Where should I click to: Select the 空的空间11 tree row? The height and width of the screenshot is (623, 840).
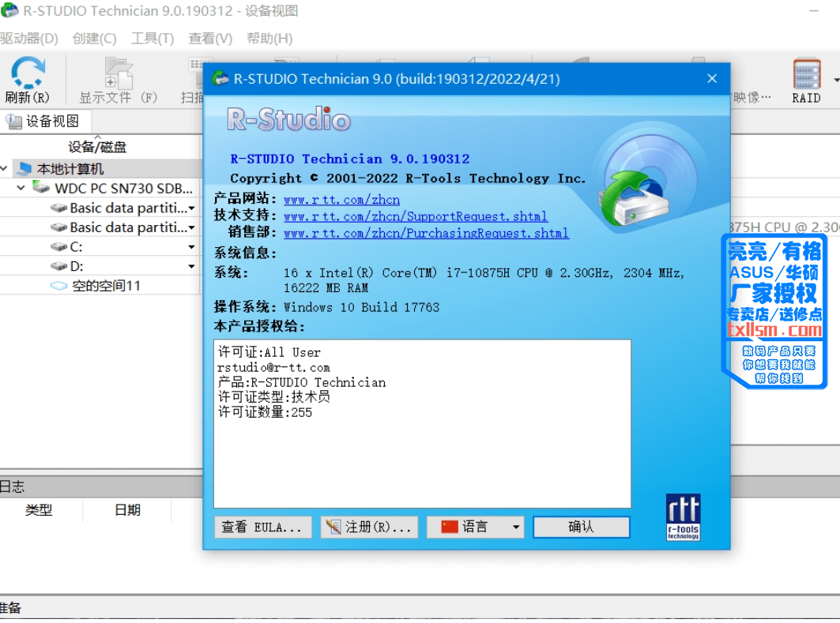(x=100, y=286)
